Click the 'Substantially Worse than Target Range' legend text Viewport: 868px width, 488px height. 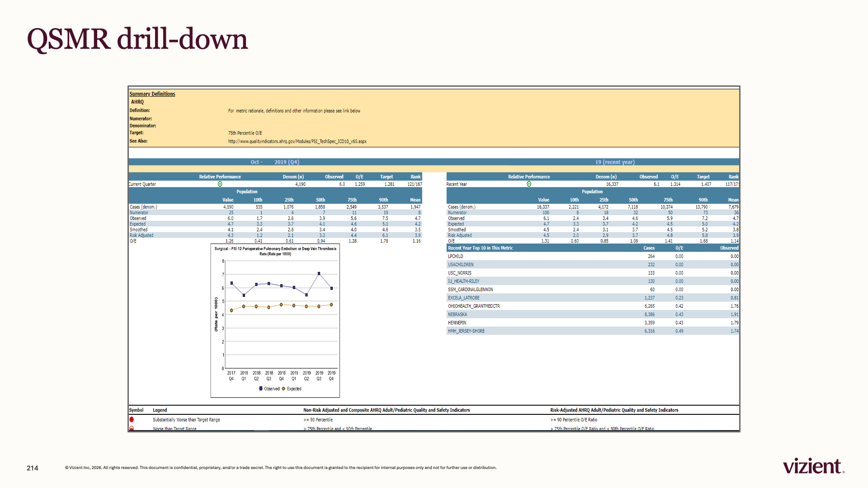click(186, 420)
